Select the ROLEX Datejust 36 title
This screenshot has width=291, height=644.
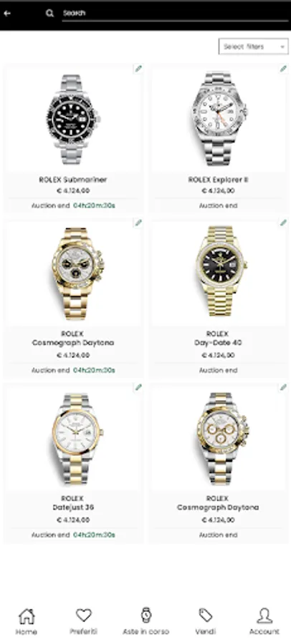pos(73,503)
